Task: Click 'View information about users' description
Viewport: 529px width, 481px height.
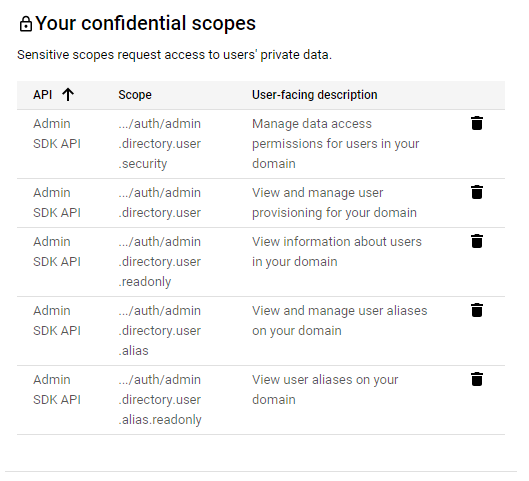Action: [337, 252]
